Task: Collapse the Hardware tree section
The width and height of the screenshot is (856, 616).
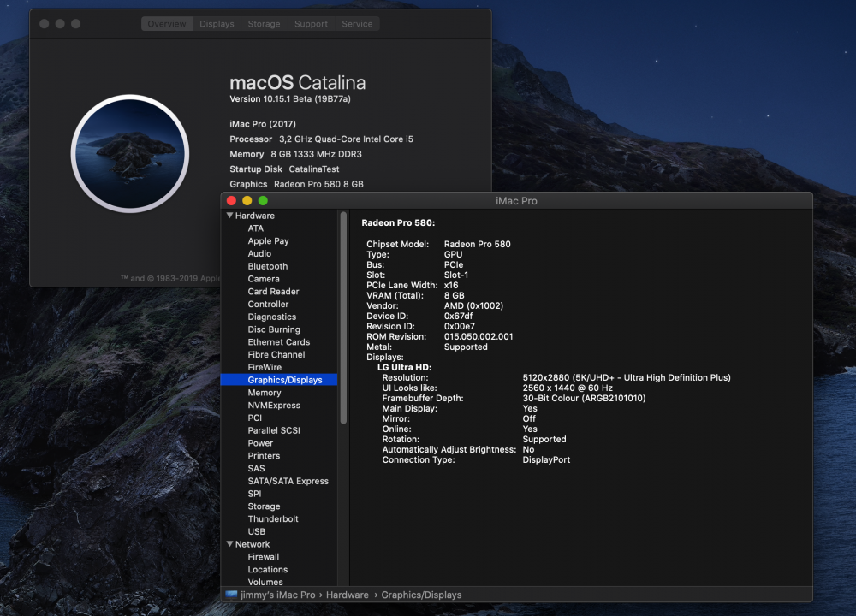Action: (229, 216)
